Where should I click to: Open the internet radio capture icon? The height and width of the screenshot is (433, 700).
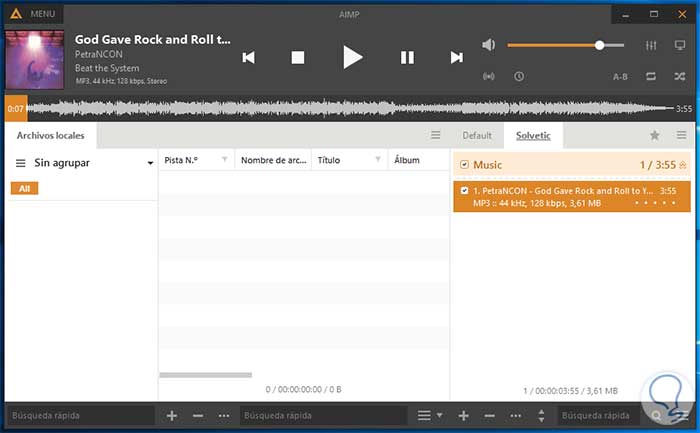pos(488,76)
